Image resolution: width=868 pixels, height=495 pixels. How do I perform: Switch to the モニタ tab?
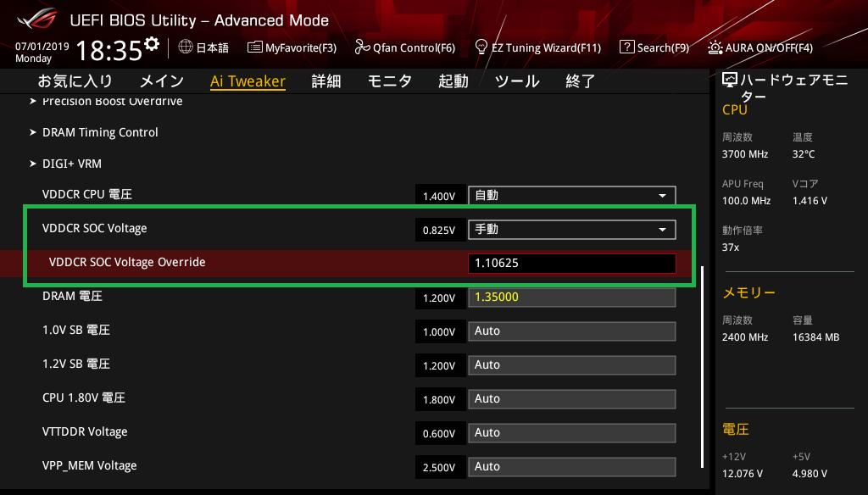tap(390, 81)
